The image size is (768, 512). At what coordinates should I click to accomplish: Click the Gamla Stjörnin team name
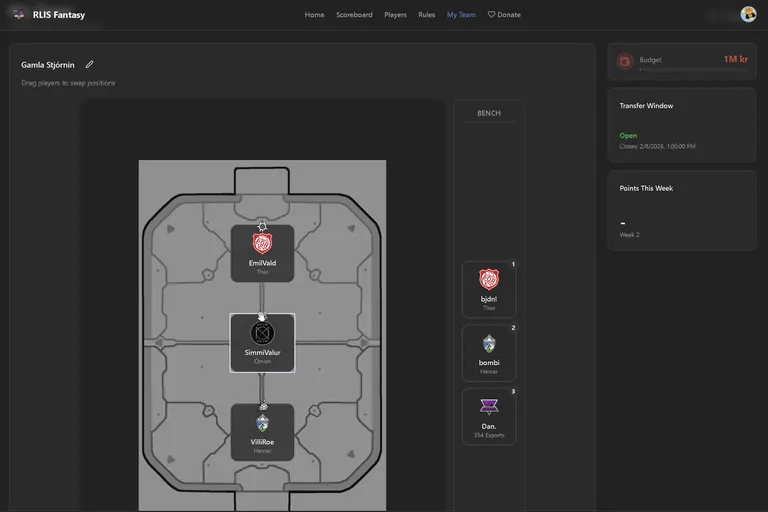[x=48, y=65]
